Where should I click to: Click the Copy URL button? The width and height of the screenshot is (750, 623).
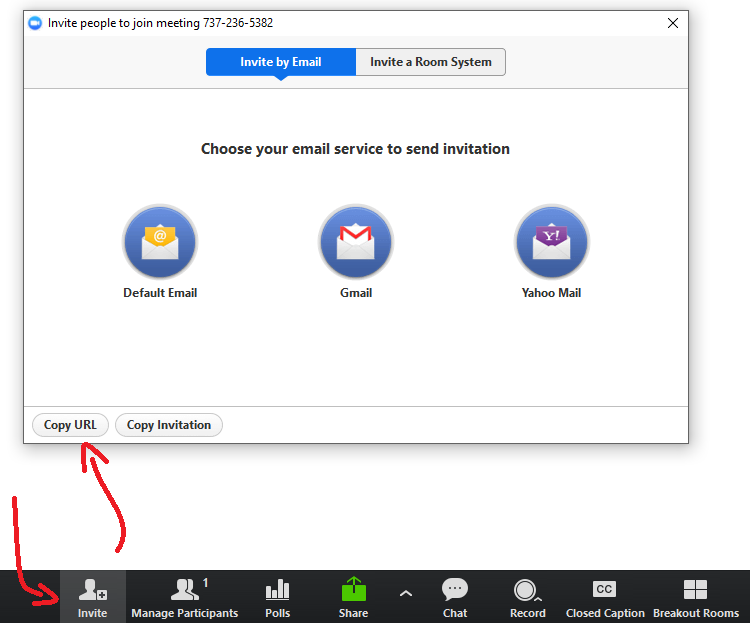point(70,425)
